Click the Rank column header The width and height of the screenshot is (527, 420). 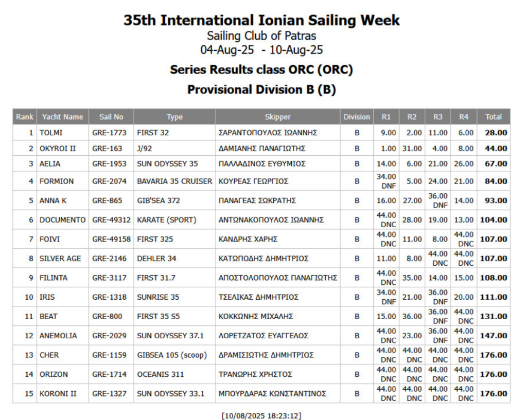click(24, 117)
